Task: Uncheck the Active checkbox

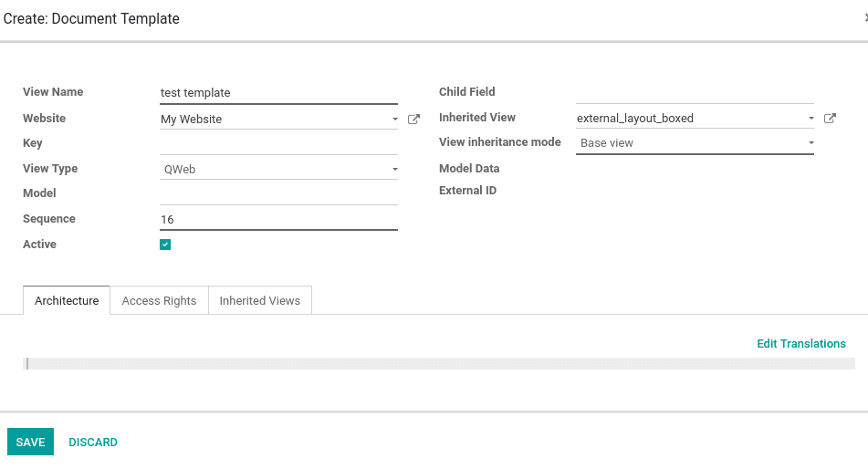Action: pos(165,245)
